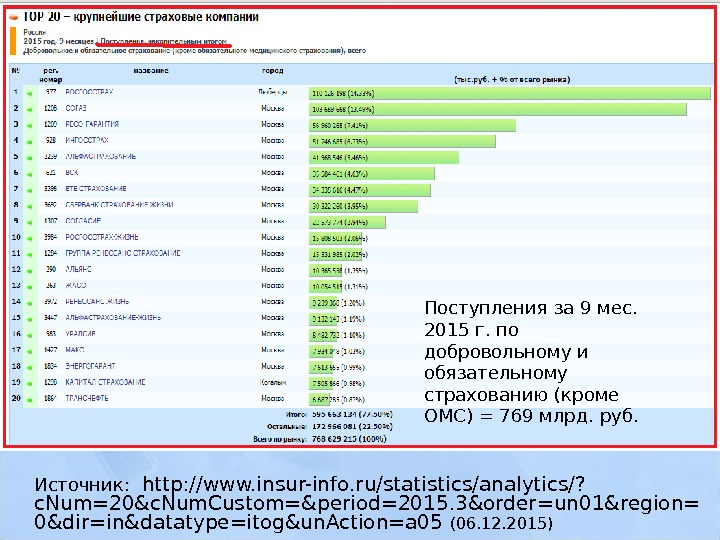Click the Итого total value 595 663 134
Image resolution: width=720 pixels, height=540 pixels.
pos(352,414)
